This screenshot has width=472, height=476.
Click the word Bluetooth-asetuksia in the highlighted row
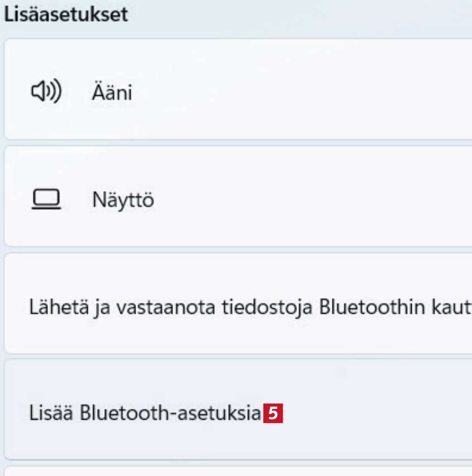pos(170,414)
